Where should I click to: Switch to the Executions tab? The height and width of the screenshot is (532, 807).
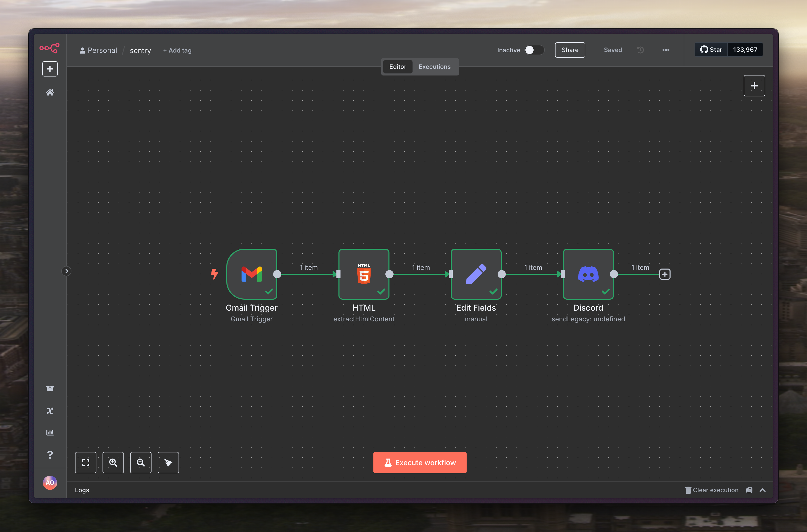[x=434, y=67]
